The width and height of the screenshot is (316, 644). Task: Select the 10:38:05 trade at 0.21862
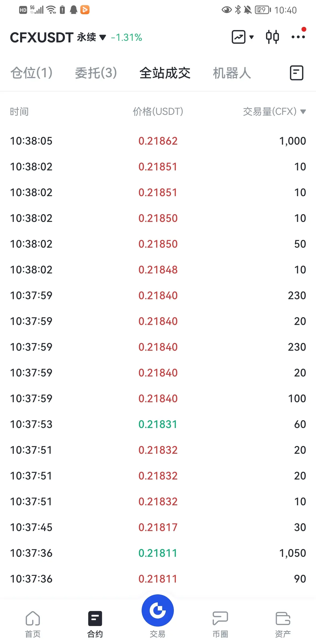[x=158, y=141]
